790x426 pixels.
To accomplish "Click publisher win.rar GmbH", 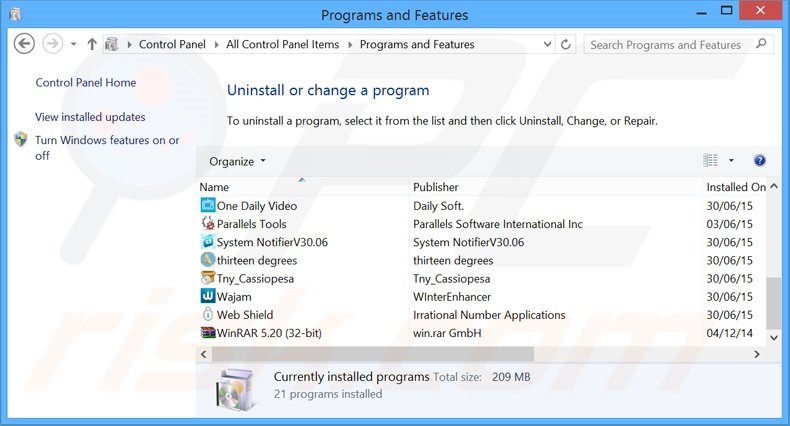I will point(447,333).
